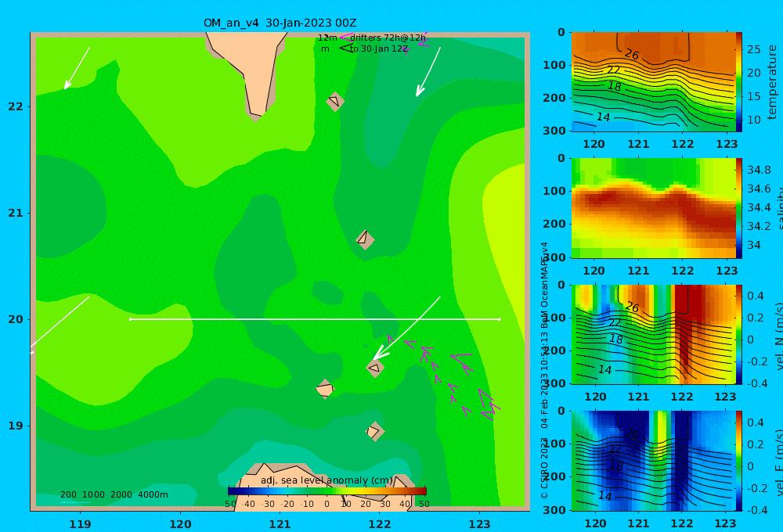Click the 'BoM OceanMAPS v4' vertical text
Viewport: 783px width, 532px height.
tap(544, 285)
